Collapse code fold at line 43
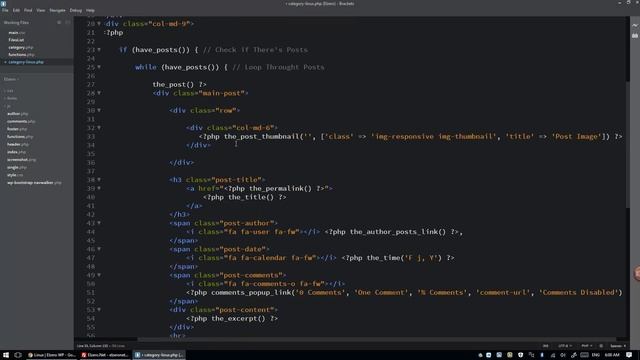 coord(99,223)
